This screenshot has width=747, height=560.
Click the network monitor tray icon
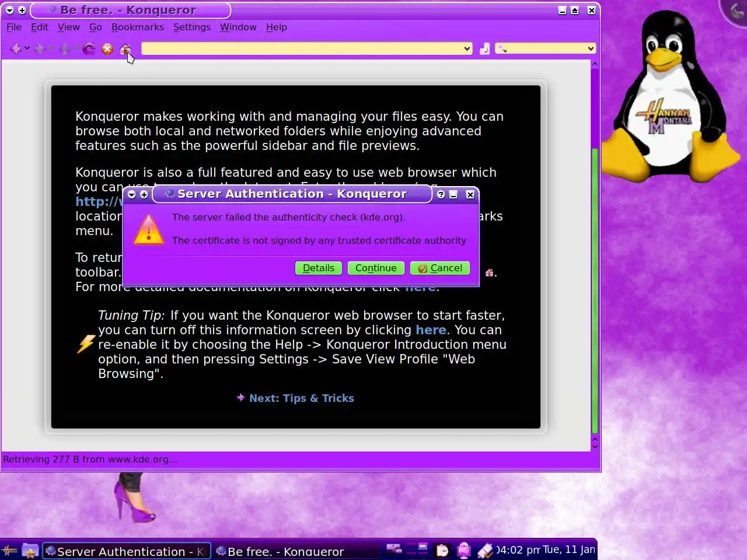click(394, 549)
